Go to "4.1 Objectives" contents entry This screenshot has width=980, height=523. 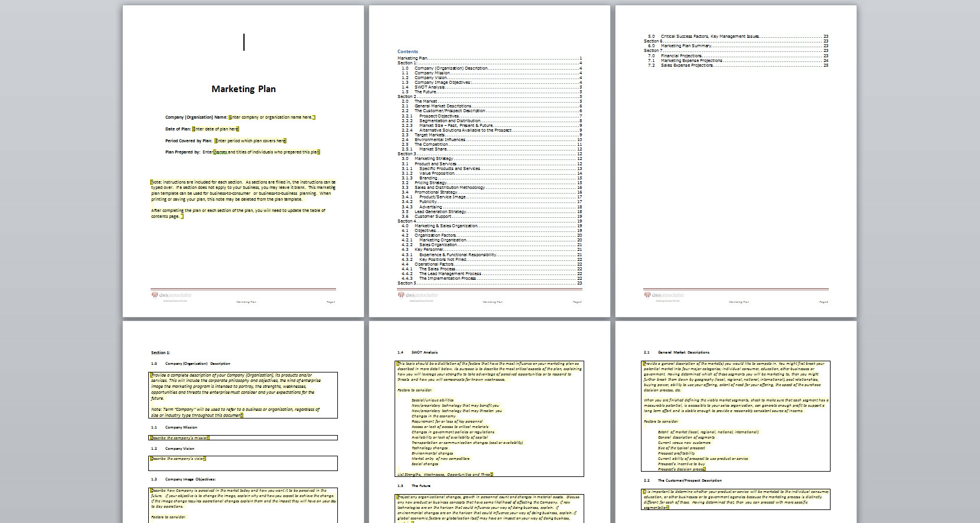pos(491,231)
